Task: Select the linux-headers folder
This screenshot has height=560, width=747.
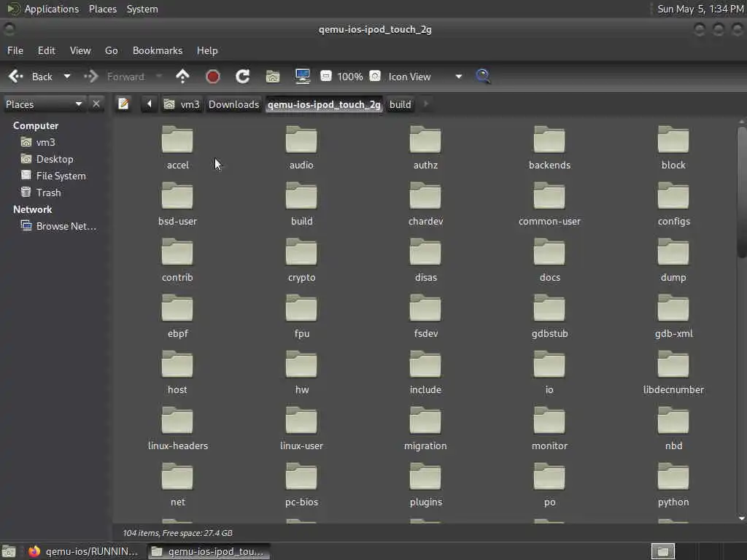Action: (177, 429)
